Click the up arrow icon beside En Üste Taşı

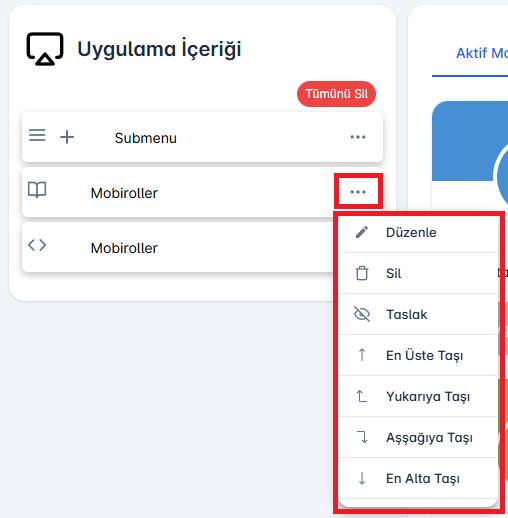362,355
